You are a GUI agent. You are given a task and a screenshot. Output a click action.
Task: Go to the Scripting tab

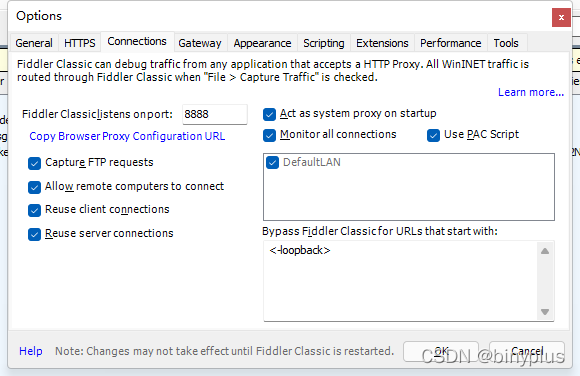pos(324,43)
